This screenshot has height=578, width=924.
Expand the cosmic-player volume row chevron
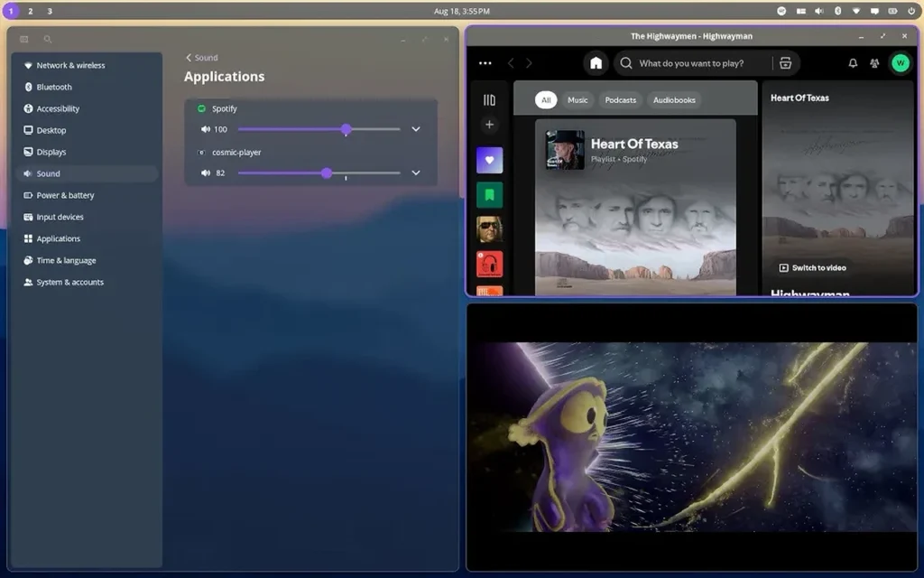point(416,172)
